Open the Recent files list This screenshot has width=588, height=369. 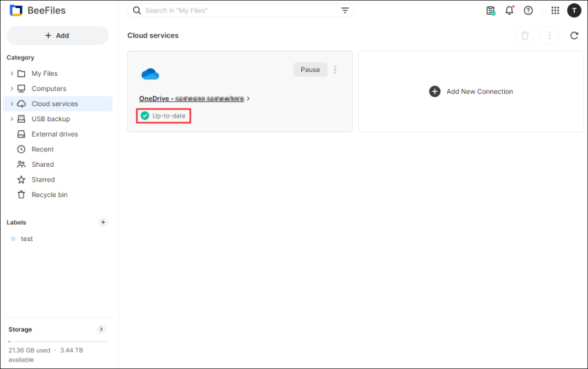coord(43,149)
